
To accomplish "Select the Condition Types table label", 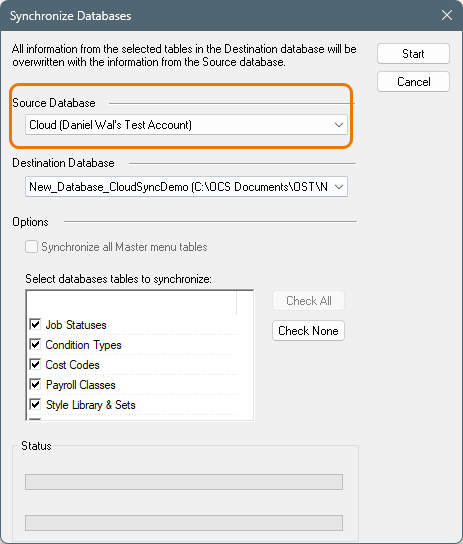I will (x=84, y=345).
